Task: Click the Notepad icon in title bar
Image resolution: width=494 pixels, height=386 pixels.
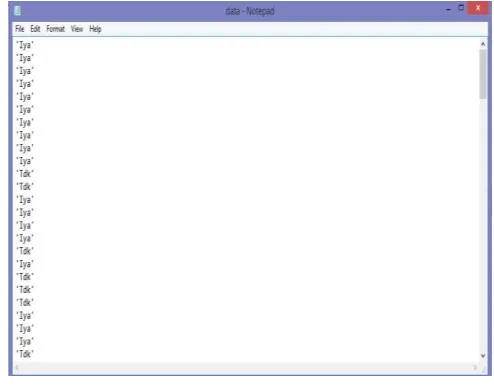Action: pos(18,11)
